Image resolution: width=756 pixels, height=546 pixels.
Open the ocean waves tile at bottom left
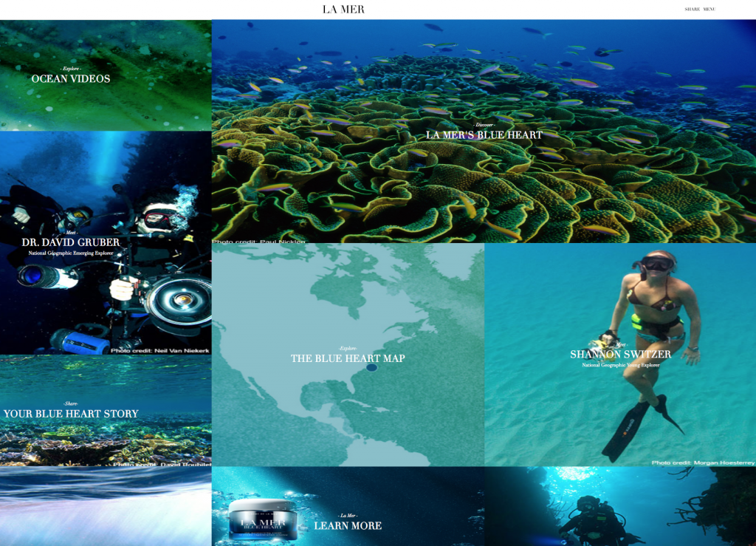pyautogui.click(x=106, y=507)
